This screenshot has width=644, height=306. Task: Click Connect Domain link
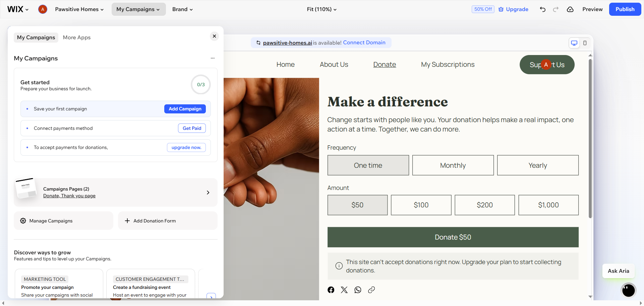click(364, 43)
